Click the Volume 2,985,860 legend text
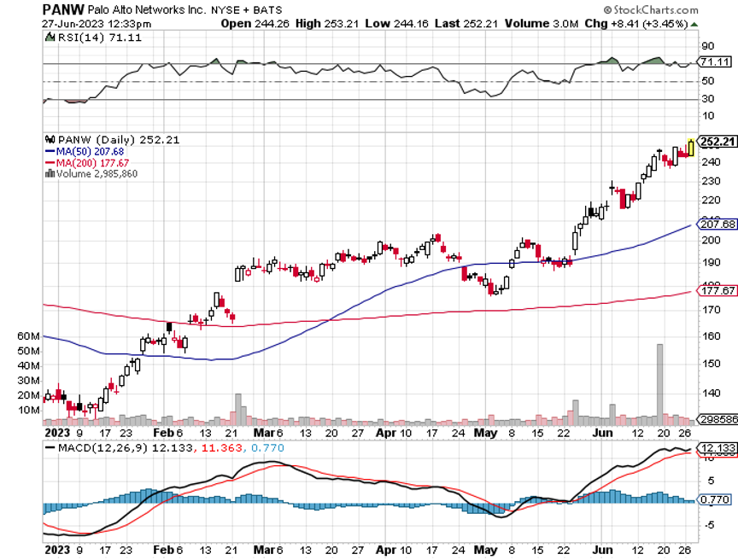738x560 pixels. point(97,173)
